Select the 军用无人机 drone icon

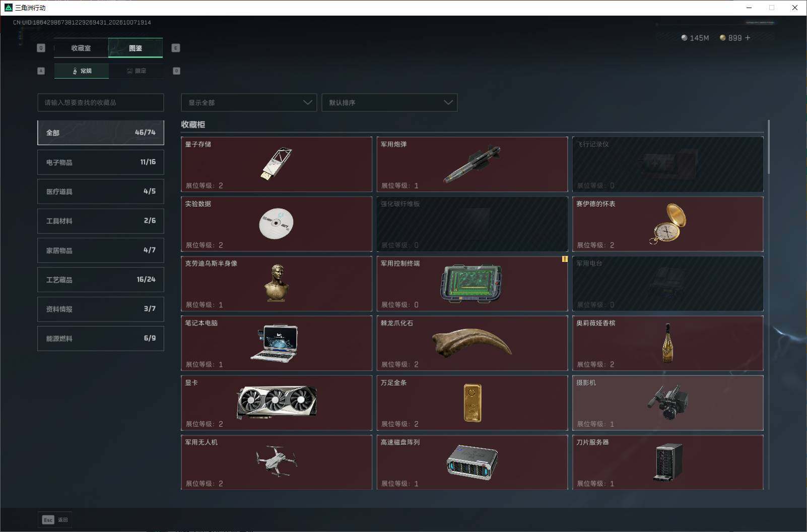point(276,462)
